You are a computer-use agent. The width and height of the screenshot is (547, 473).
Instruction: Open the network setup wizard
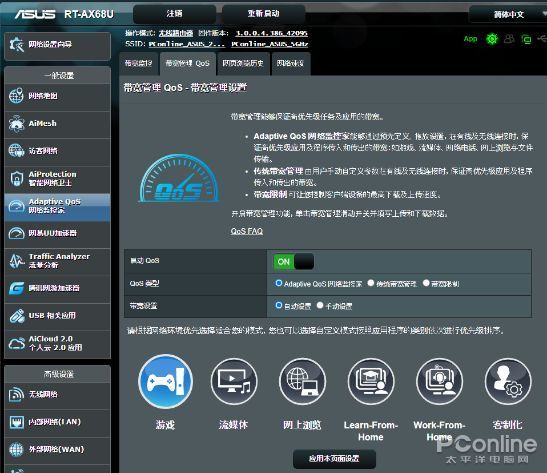click(x=58, y=45)
